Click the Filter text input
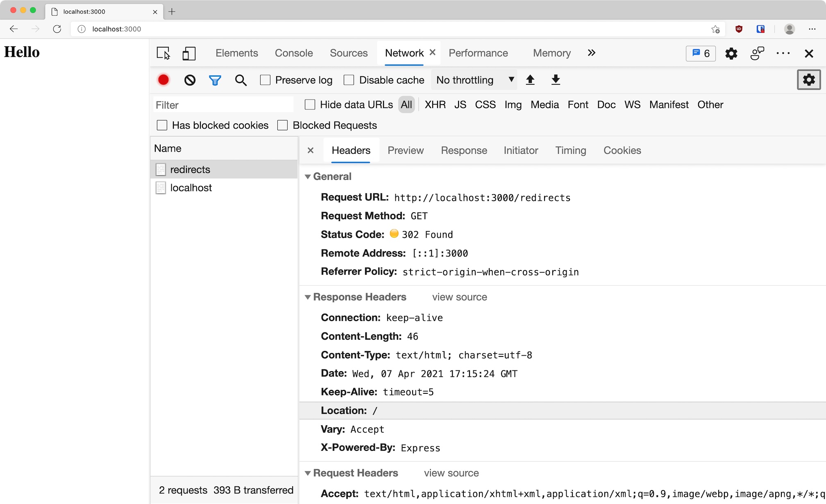This screenshot has width=826, height=504. tap(224, 105)
